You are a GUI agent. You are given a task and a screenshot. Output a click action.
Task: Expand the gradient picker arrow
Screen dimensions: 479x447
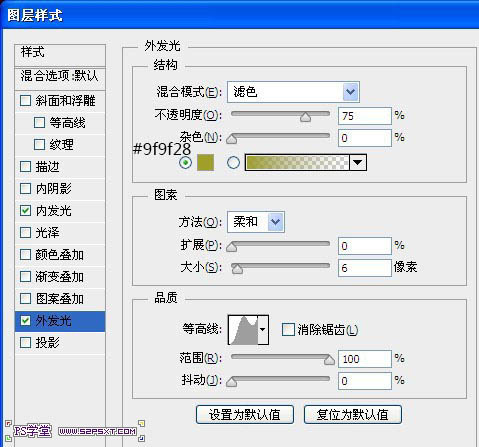coord(358,163)
